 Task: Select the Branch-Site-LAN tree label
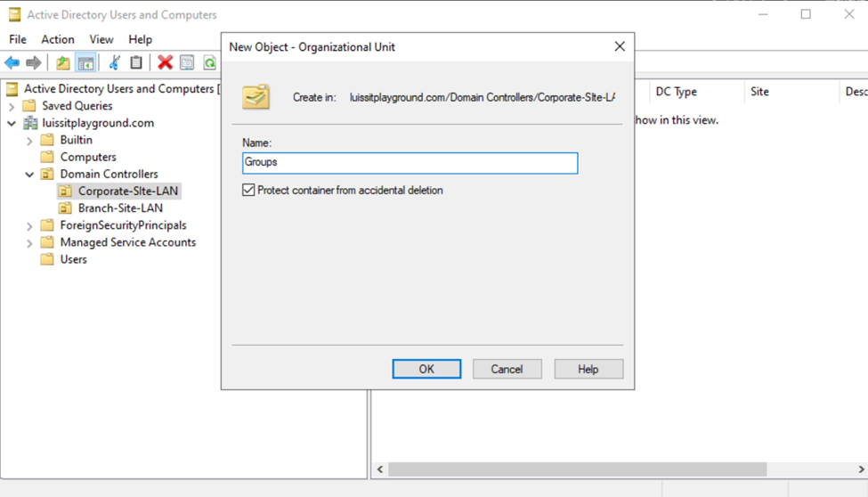click(120, 208)
